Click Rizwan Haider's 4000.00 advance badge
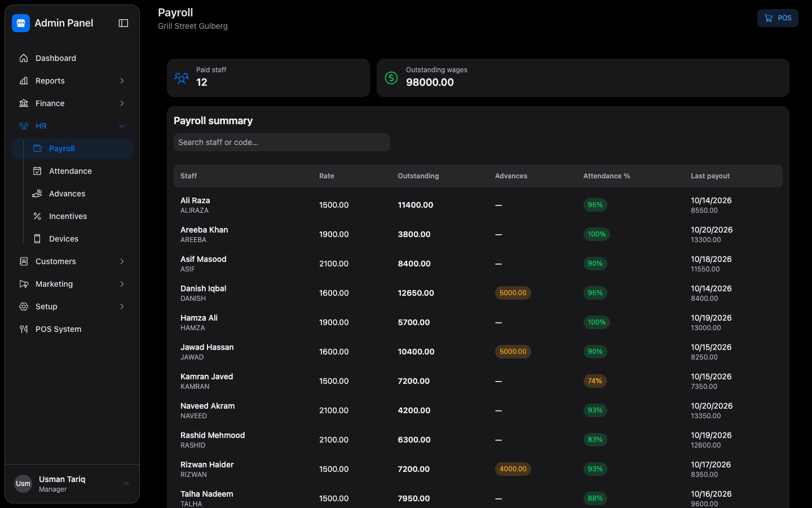812x508 pixels. 513,469
